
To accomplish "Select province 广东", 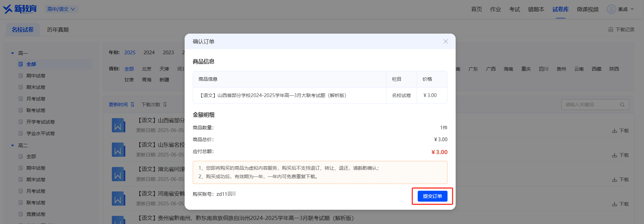I will (x=473, y=69).
